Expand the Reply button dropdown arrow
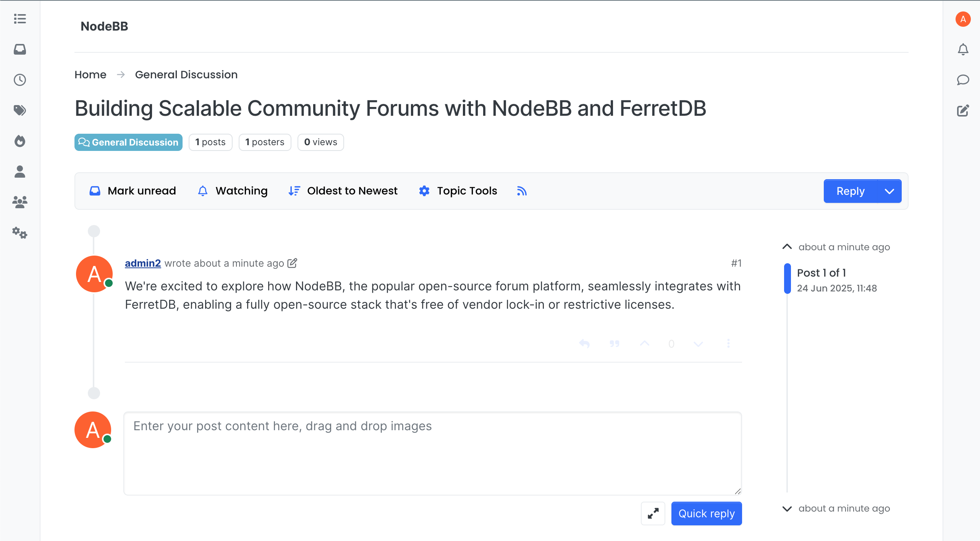 [890, 191]
